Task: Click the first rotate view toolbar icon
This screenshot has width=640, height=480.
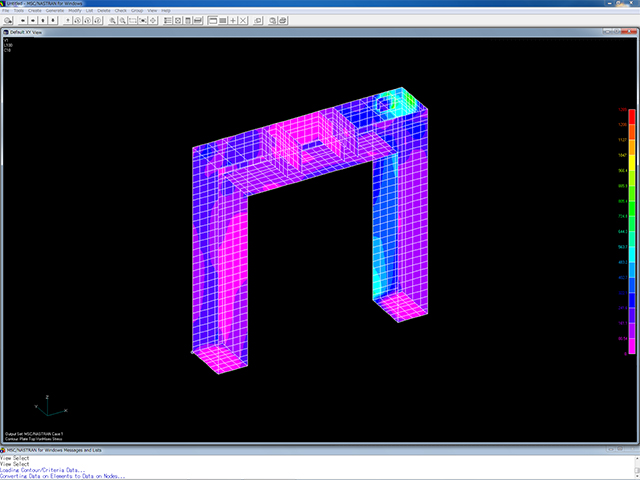Action: point(76,20)
